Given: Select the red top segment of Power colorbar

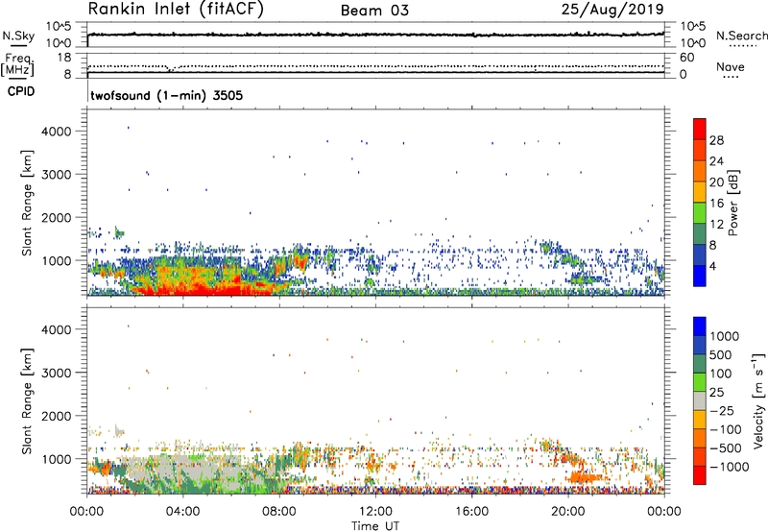Looking at the screenshot, I should (700, 130).
